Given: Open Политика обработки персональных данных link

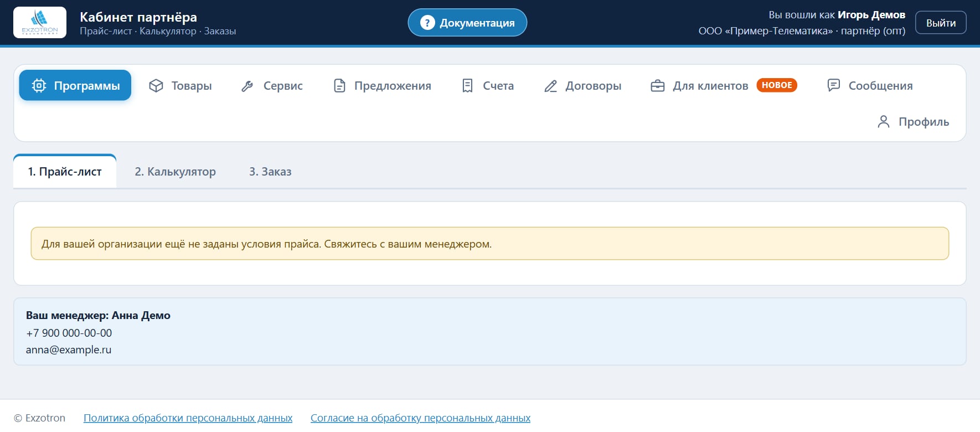Looking at the screenshot, I should pyautogui.click(x=188, y=418).
